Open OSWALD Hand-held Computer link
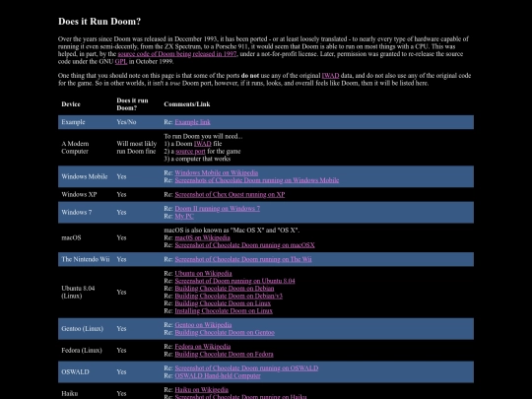Image resolution: width=532 pixels, height=399 pixels. (x=218, y=376)
